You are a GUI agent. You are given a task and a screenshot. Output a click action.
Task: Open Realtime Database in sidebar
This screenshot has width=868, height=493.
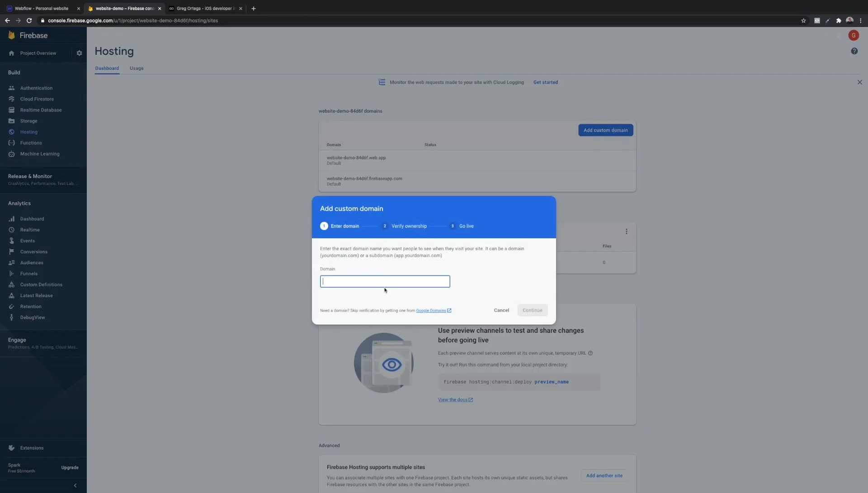(x=41, y=110)
